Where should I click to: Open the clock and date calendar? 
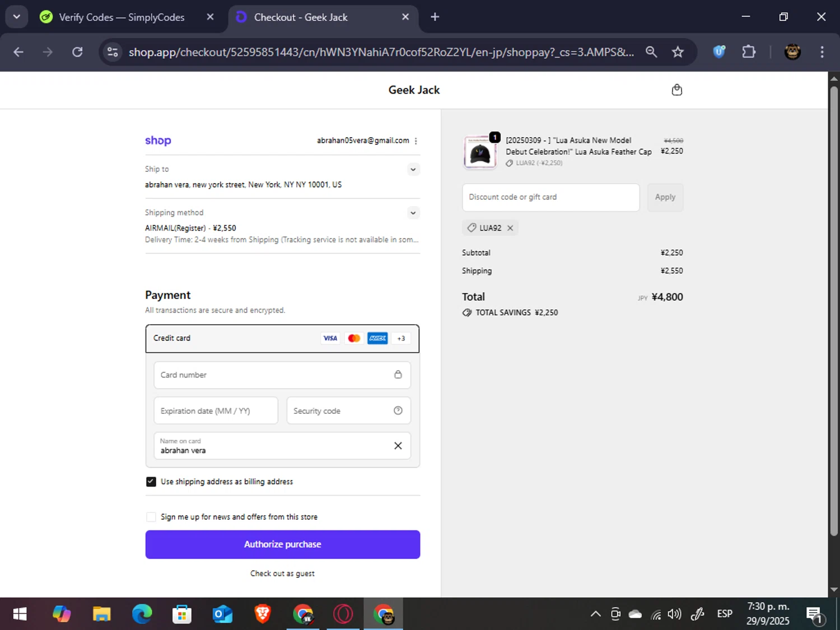tap(768, 614)
